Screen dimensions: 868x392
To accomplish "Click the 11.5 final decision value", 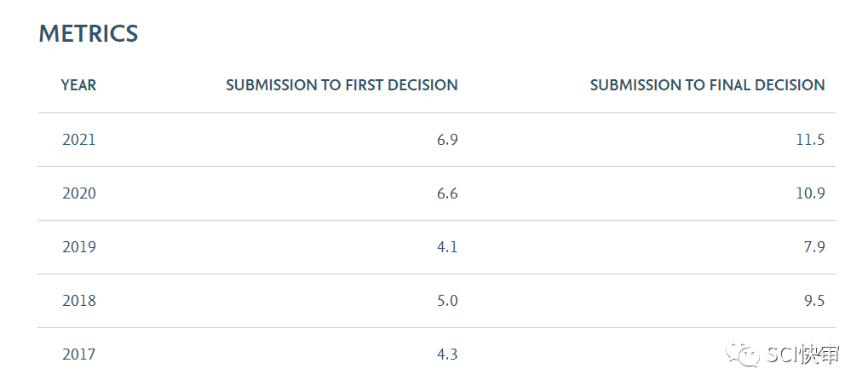I will click(810, 140).
